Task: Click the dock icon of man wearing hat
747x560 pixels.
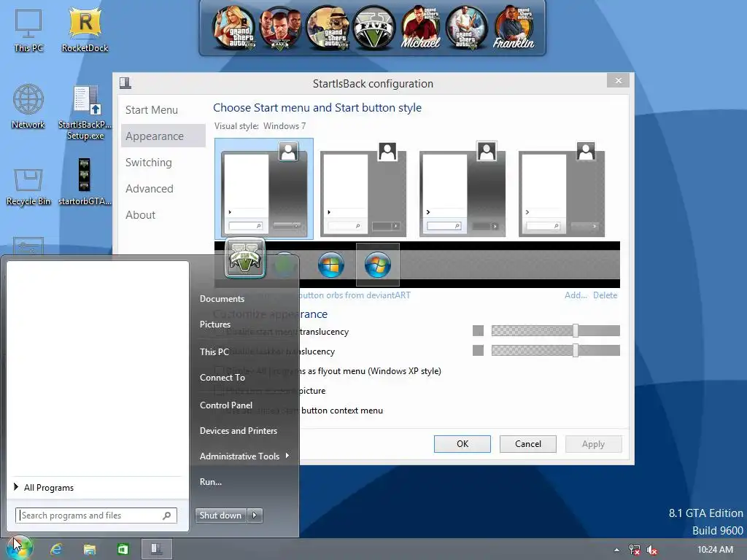Action: [x=327, y=28]
